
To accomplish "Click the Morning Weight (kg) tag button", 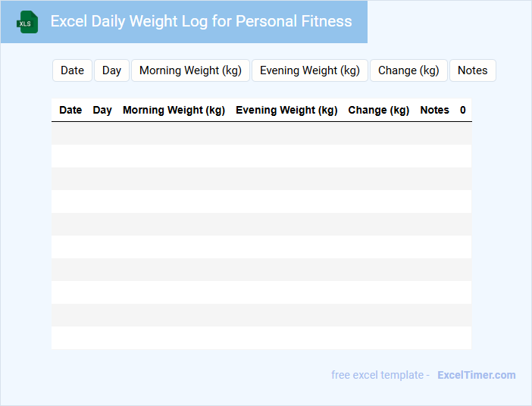I will [x=190, y=70].
